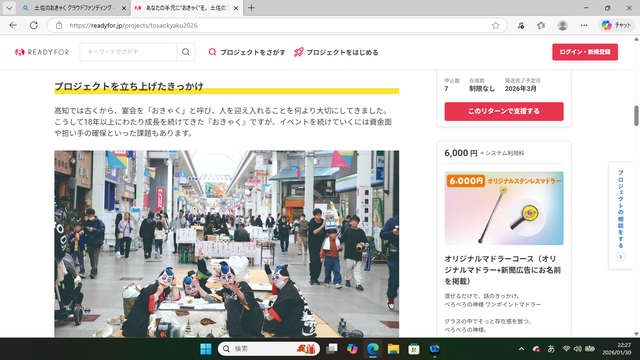The width and height of the screenshot is (640, 360).
Task: Open the Copilot チャット button
Action: click(616, 25)
